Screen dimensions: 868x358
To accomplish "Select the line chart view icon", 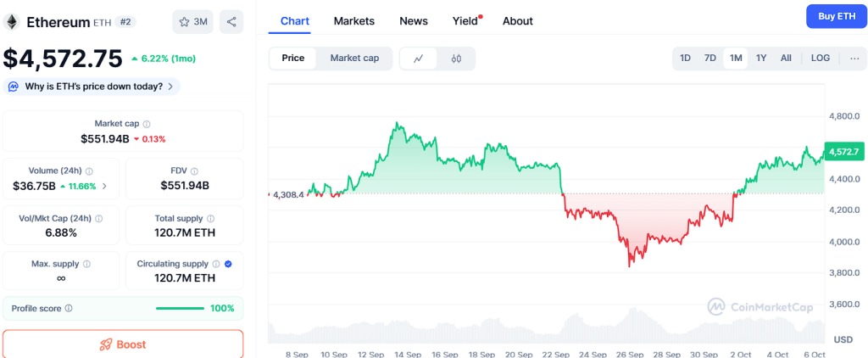I will [x=418, y=59].
